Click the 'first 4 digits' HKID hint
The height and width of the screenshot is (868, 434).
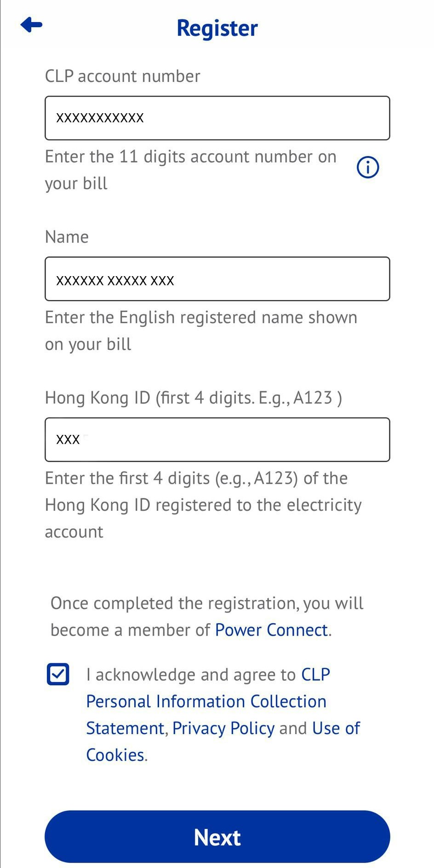click(x=203, y=505)
